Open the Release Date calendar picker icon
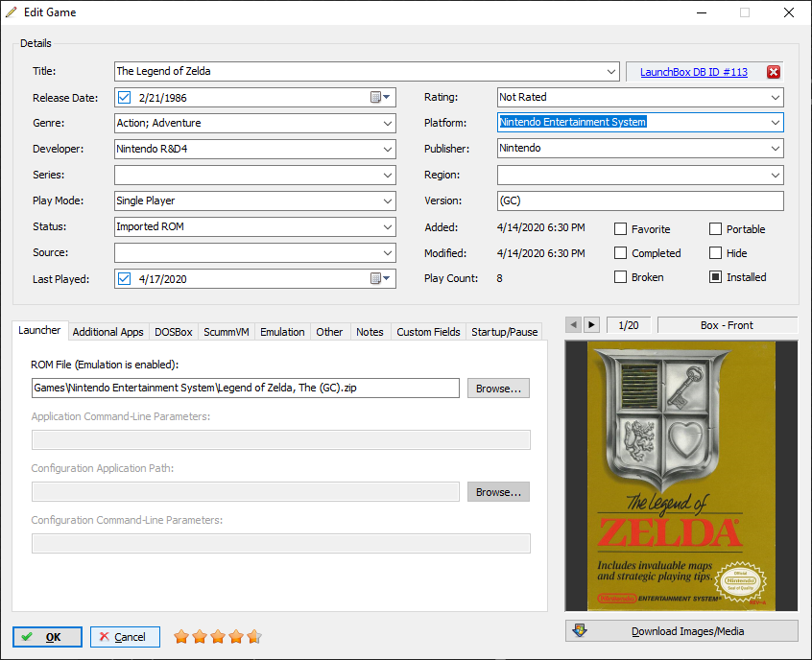Viewport: 812px width, 660px height. point(380,97)
